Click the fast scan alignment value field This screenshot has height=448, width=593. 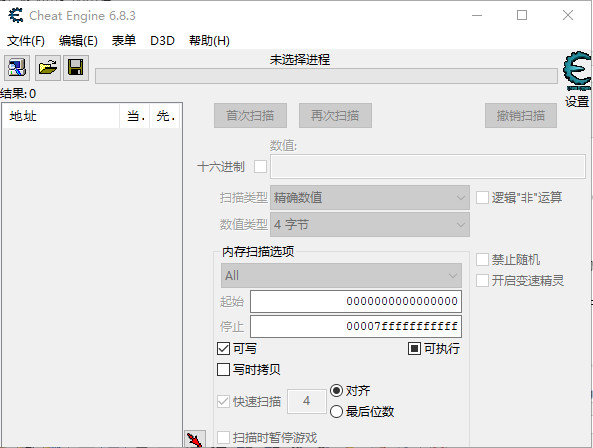[307, 401]
